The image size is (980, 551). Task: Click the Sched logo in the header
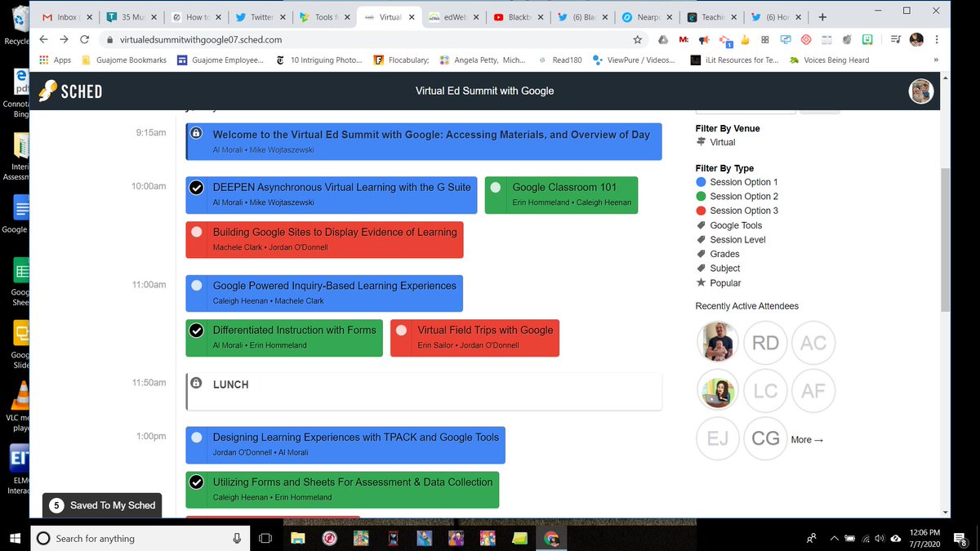70,91
